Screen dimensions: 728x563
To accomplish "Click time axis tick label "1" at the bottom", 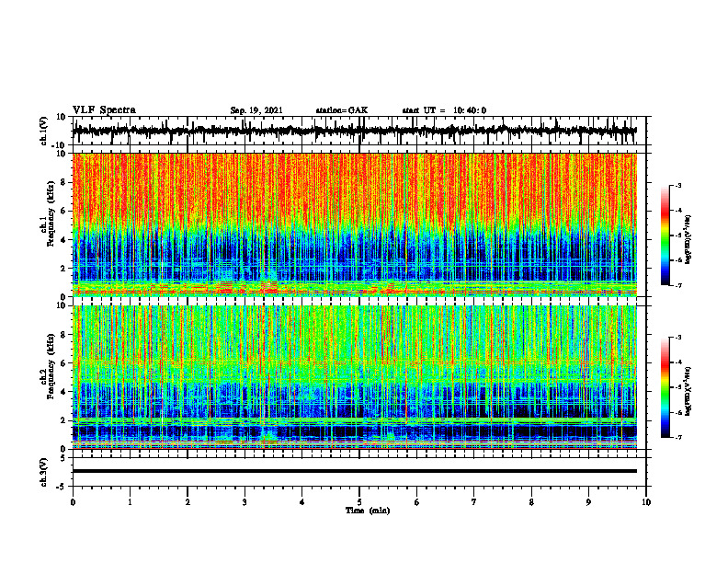I will [130, 502].
